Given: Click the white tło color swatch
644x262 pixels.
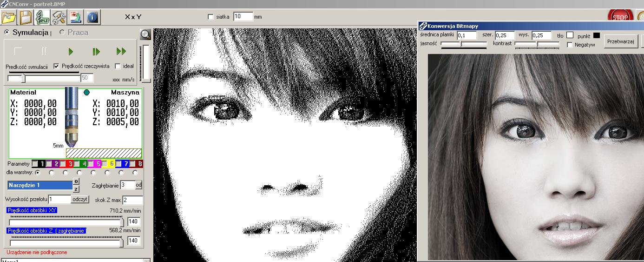Looking at the screenshot, I should click(570, 35).
